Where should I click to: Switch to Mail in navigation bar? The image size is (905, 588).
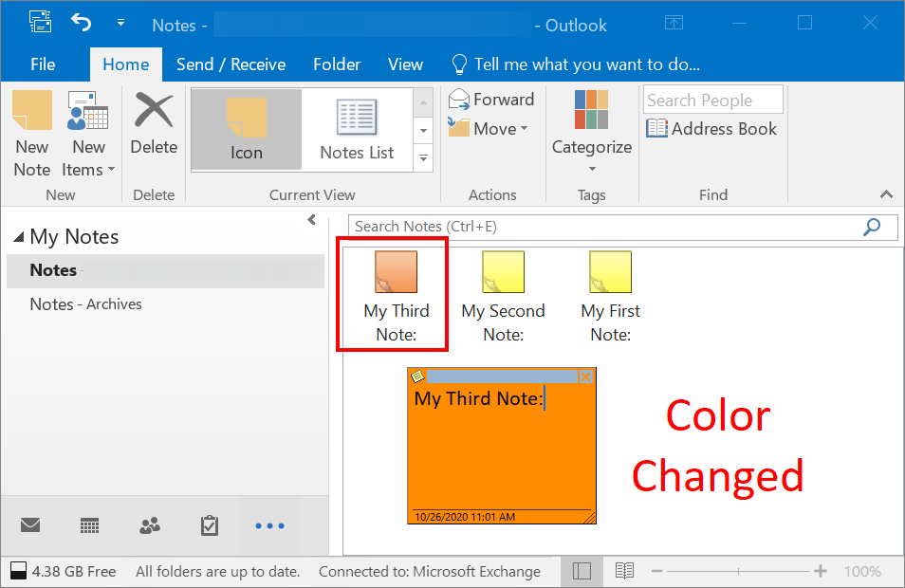click(31, 524)
